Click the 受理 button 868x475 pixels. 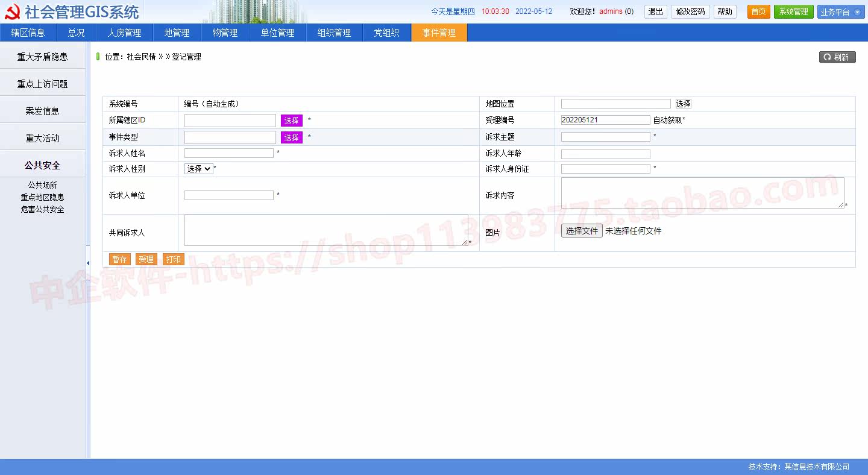tap(146, 259)
